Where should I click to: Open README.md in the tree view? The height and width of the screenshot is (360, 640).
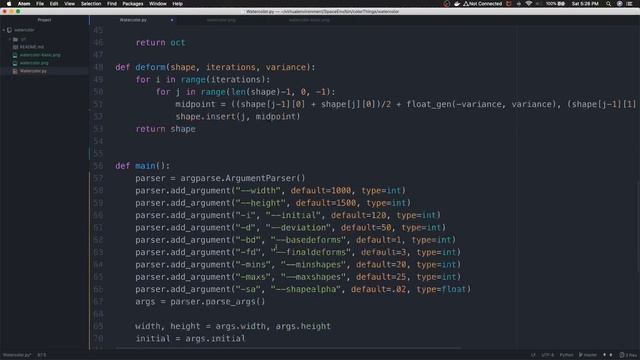32,47
